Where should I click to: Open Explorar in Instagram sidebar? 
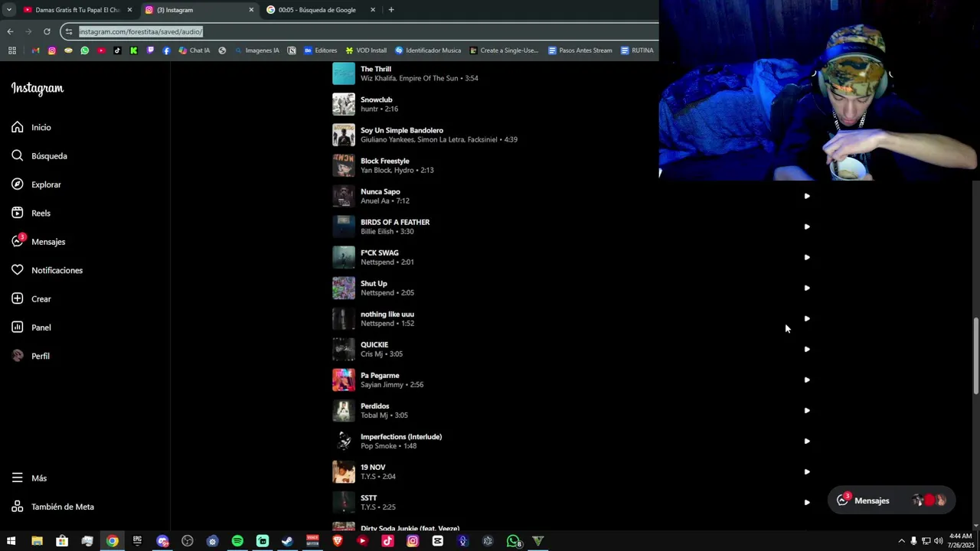click(x=36, y=184)
